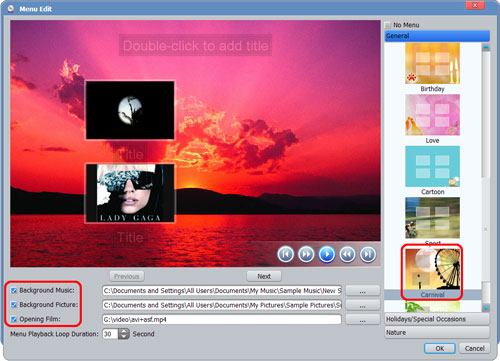Select the Lady Gaga video thumbnail

click(x=130, y=193)
